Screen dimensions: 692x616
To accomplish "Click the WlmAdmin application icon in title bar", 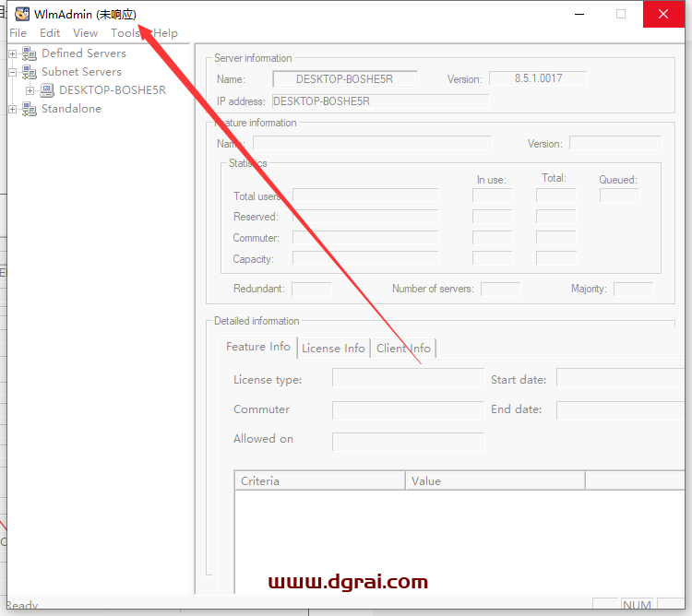I will 22,14.
